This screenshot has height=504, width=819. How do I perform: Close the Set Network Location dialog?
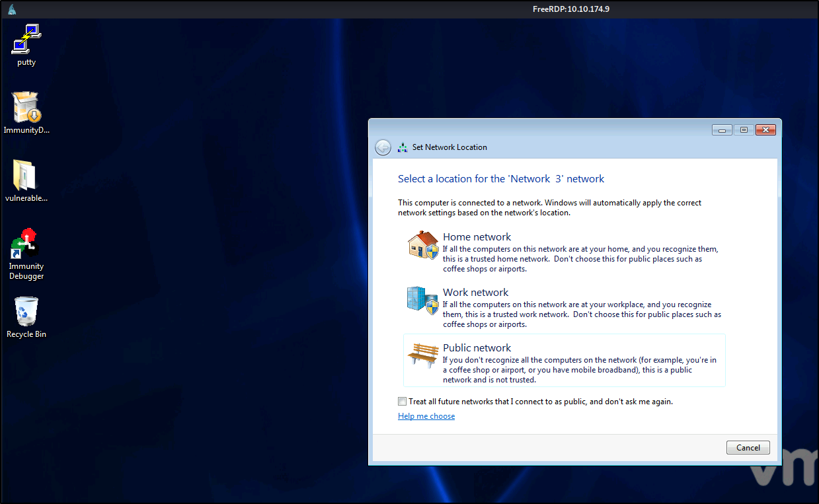(x=765, y=130)
